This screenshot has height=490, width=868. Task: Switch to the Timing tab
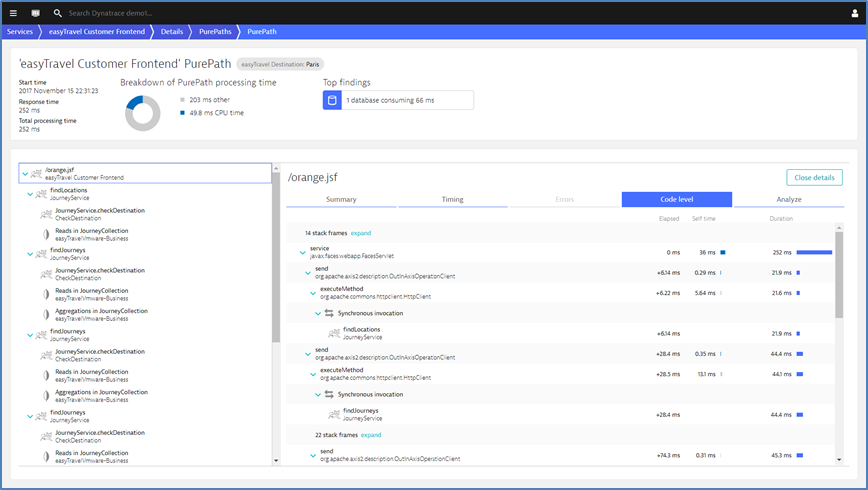click(452, 200)
